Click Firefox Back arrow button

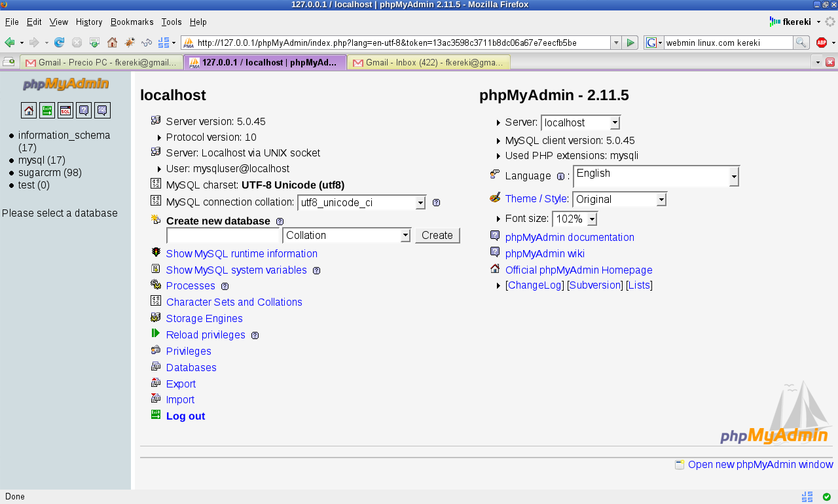(10, 43)
